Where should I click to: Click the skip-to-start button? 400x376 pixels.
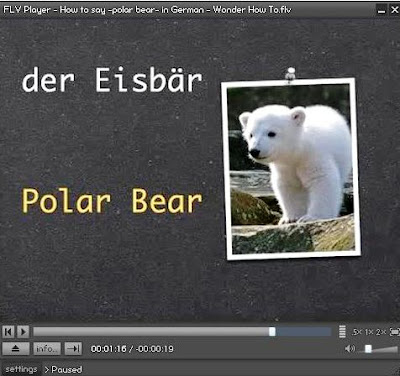pyautogui.click(x=8, y=332)
